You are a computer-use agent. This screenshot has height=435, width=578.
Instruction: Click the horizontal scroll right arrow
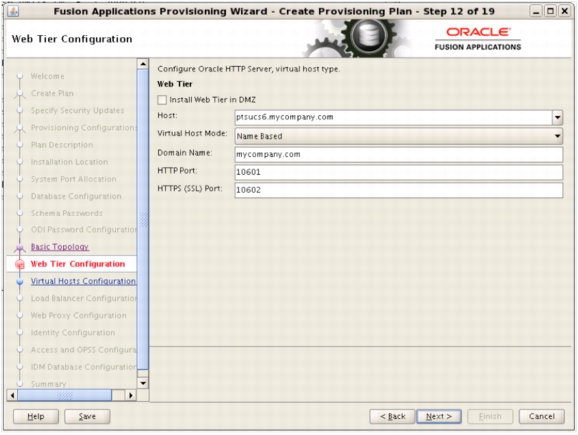[130, 396]
